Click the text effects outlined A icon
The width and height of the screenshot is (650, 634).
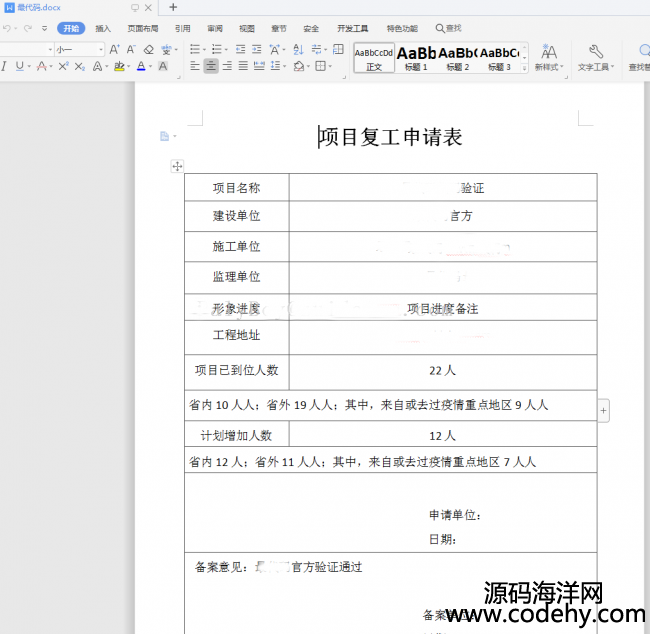point(97,66)
